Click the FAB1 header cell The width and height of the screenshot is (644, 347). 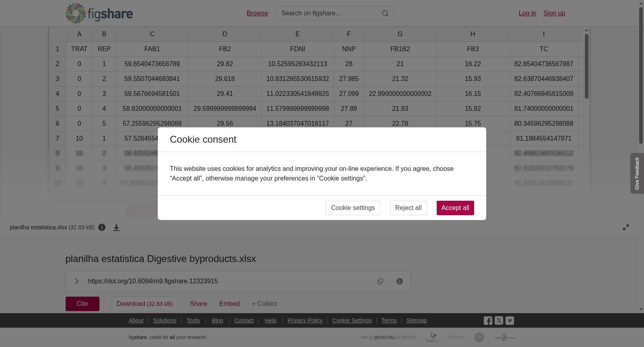click(152, 49)
